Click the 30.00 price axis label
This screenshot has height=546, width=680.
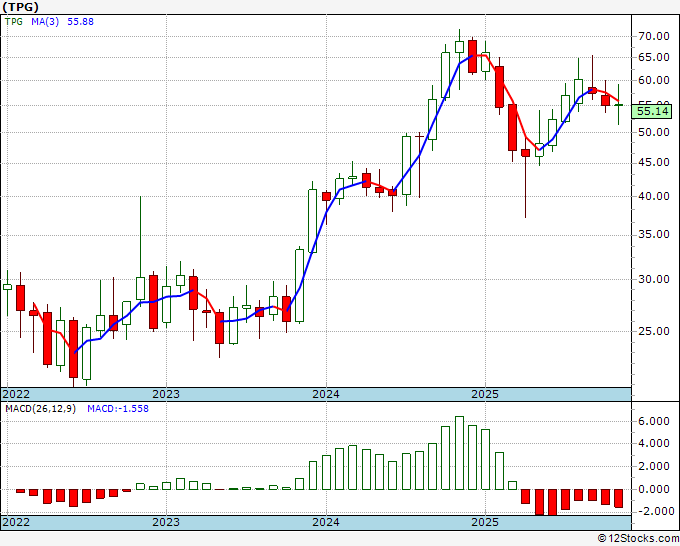point(655,279)
